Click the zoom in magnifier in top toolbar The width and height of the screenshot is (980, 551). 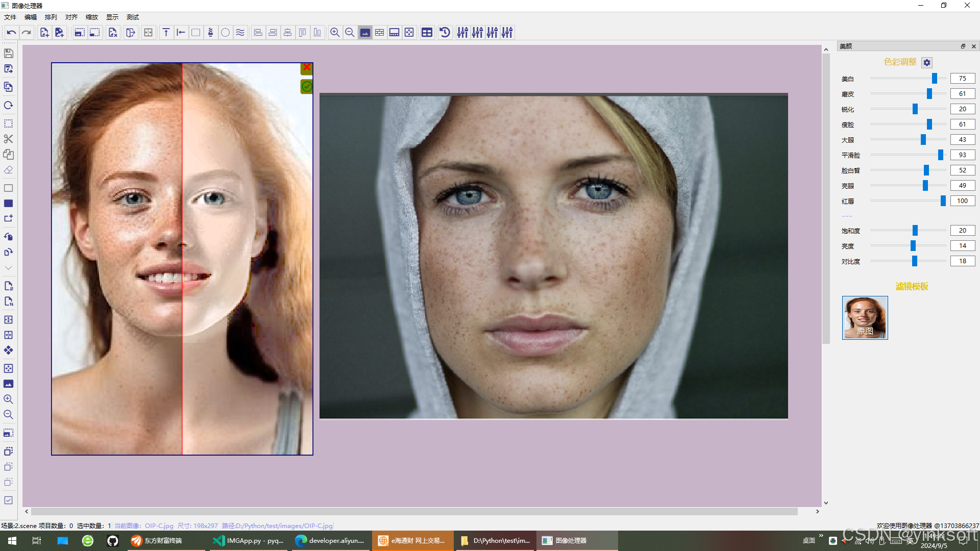(335, 33)
